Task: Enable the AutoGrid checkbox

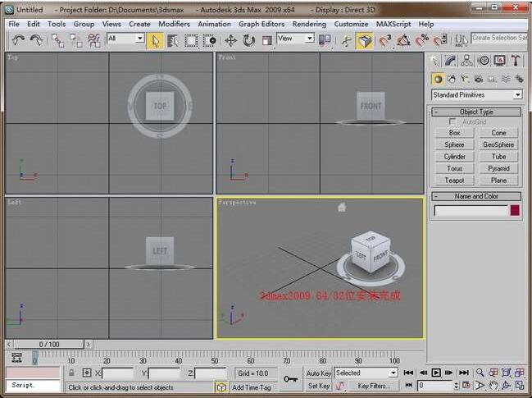Action: (x=453, y=121)
